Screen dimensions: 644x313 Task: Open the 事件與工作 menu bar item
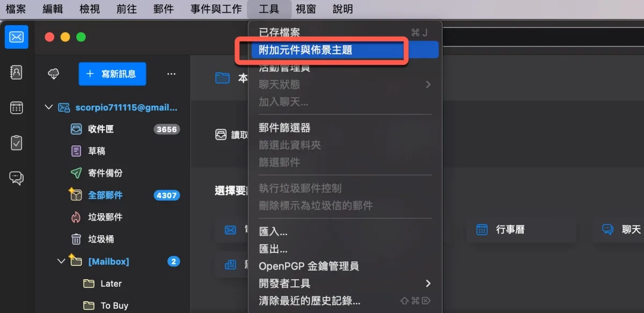216,9
